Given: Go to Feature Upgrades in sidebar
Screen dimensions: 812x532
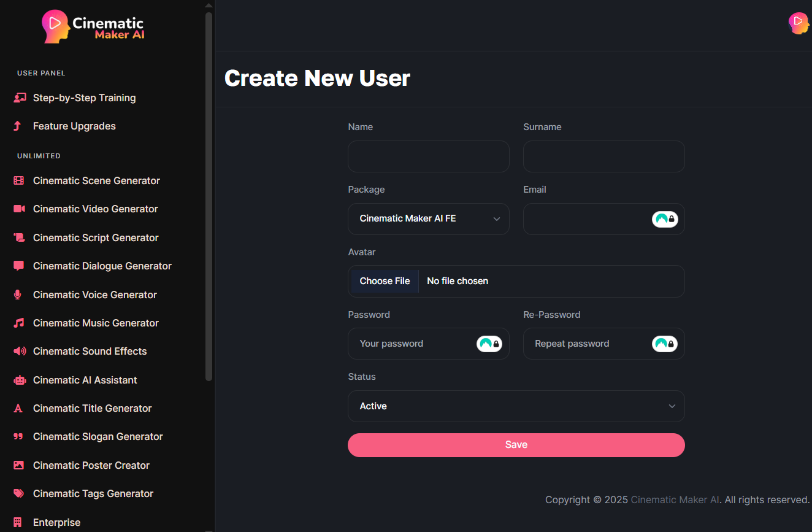Looking at the screenshot, I should (74, 126).
